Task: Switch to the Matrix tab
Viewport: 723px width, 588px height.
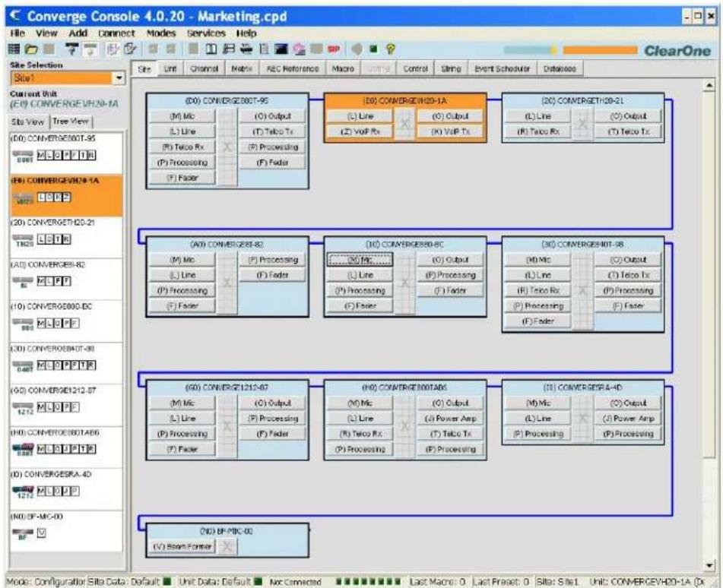Action: point(242,68)
